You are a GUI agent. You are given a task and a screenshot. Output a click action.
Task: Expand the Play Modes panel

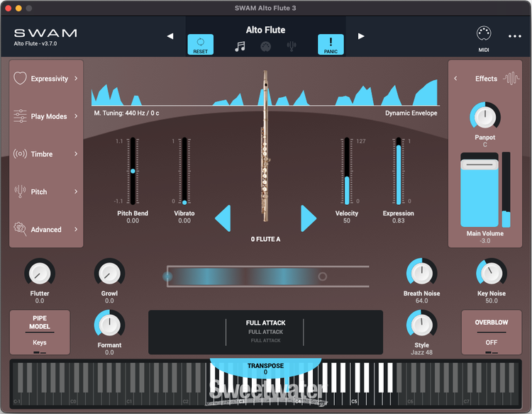[x=46, y=116]
